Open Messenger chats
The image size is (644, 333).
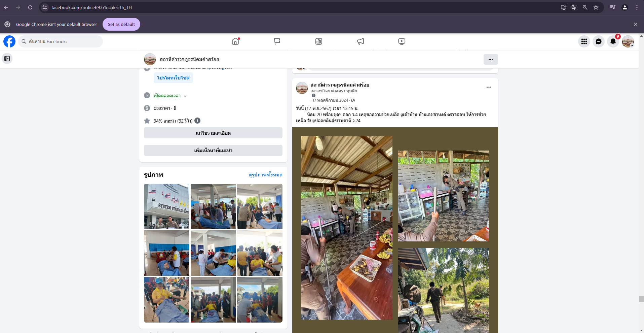(x=599, y=41)
